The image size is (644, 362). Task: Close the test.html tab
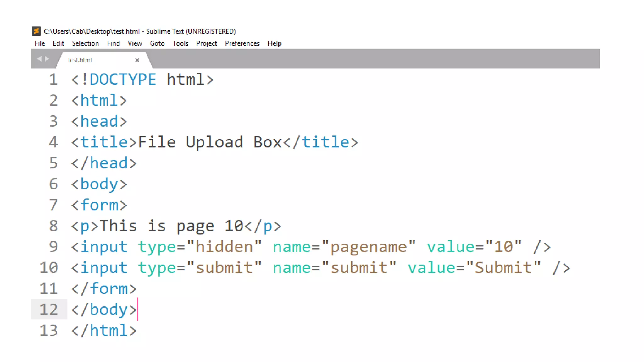(x=137, y=60)
